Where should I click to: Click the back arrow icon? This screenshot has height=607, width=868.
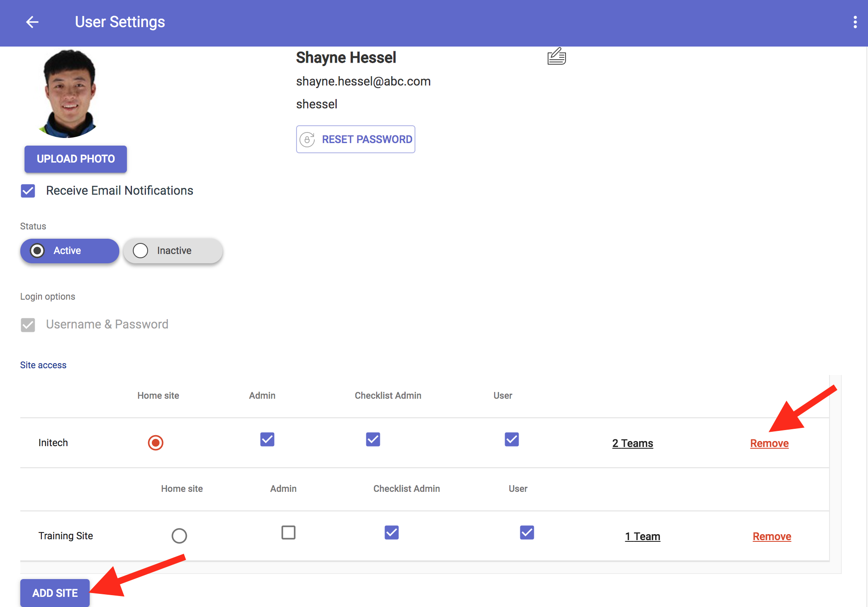[32, 22]
